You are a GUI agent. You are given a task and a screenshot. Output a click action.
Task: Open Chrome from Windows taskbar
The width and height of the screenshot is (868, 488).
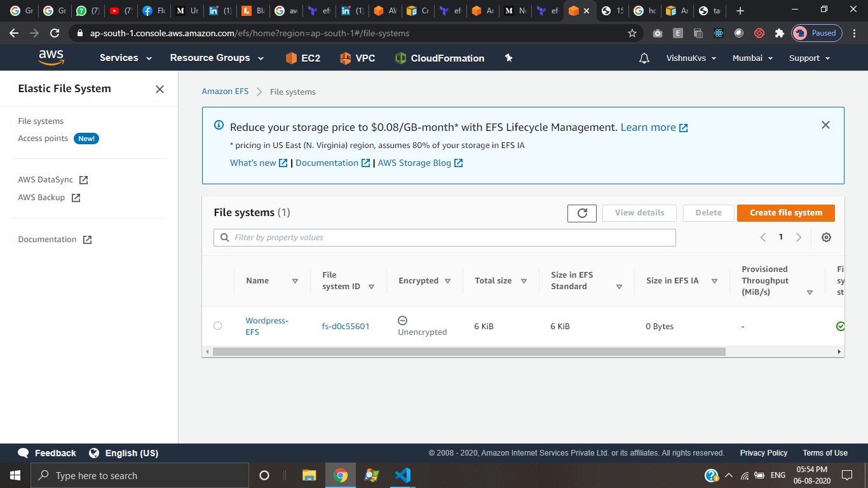point(341,475)
